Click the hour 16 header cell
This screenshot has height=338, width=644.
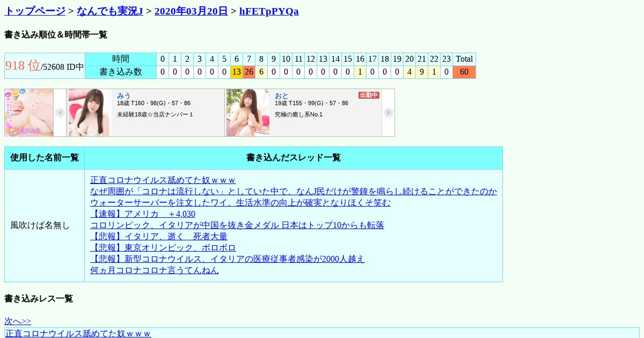coord(360,59)
